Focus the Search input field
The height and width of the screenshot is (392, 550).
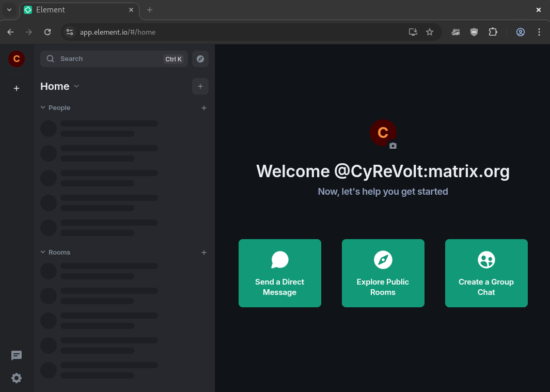(114, 58)
